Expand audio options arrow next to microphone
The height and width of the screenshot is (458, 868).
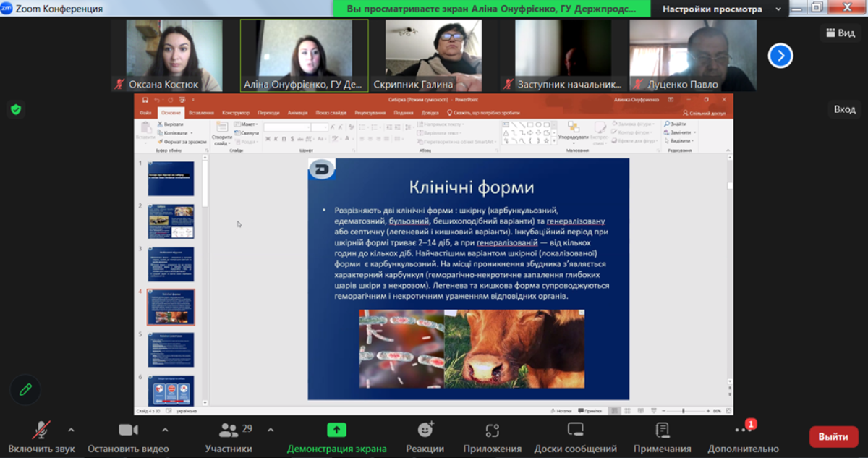[x=71, y=429]
